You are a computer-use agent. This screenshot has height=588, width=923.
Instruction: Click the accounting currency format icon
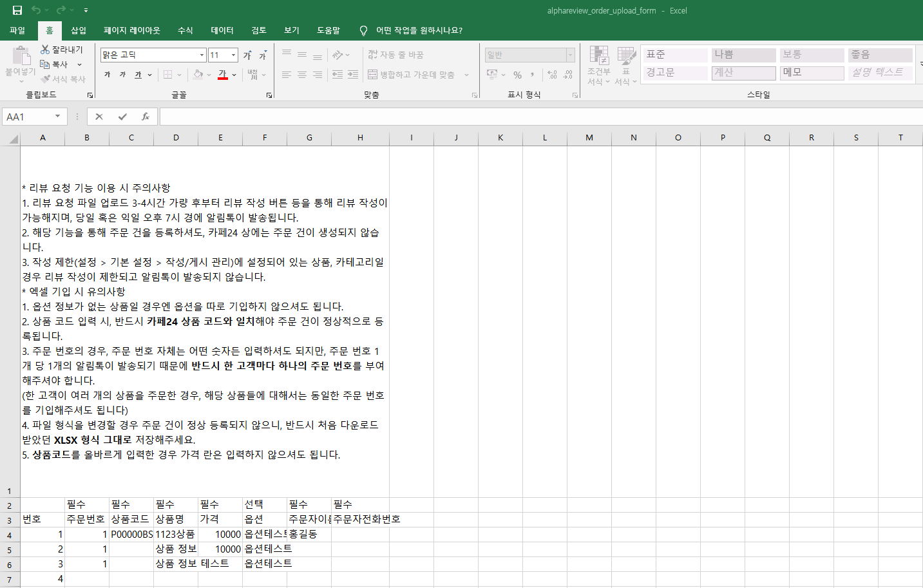492,75
